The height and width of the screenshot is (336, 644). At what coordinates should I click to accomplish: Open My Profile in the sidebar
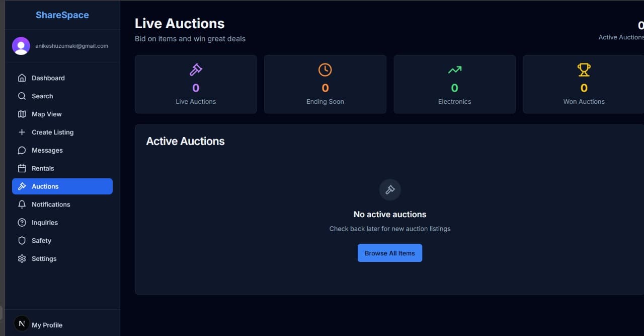pyautogui.click(x=47, y=325)
